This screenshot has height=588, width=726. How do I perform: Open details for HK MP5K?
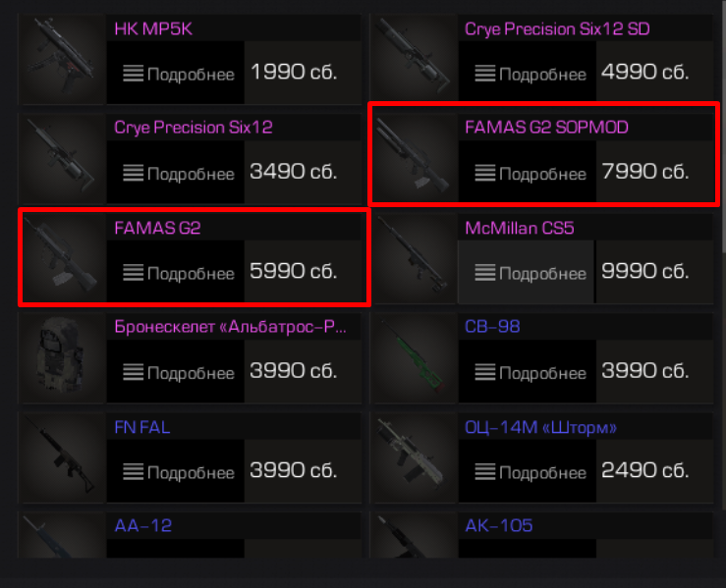pos(178,74)
